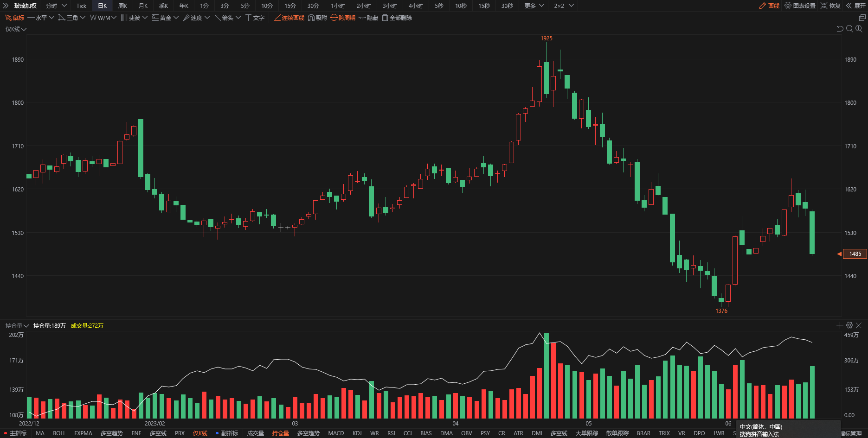The width and height of the screenshot is (868, 438).
Task: Open the sub-indicator panel settings gear
Action: pyautogui.click(x=849, y=325)
